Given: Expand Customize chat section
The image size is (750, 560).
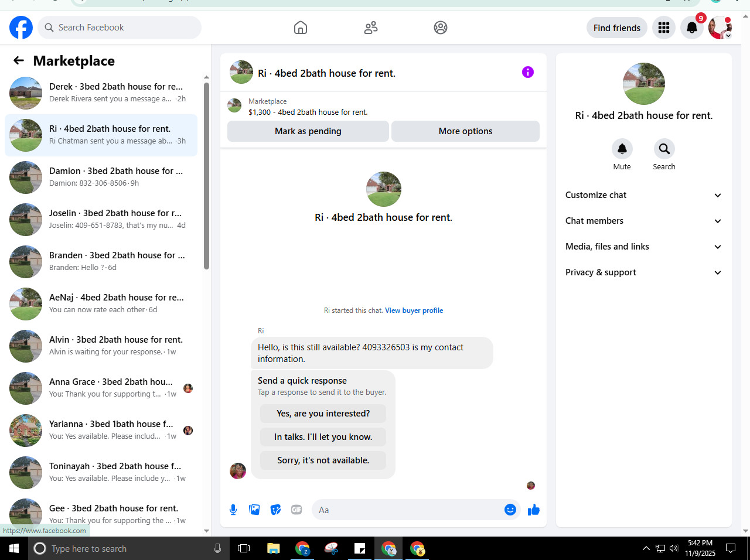Looking at the screenshot, I should [x=644, y=195].
